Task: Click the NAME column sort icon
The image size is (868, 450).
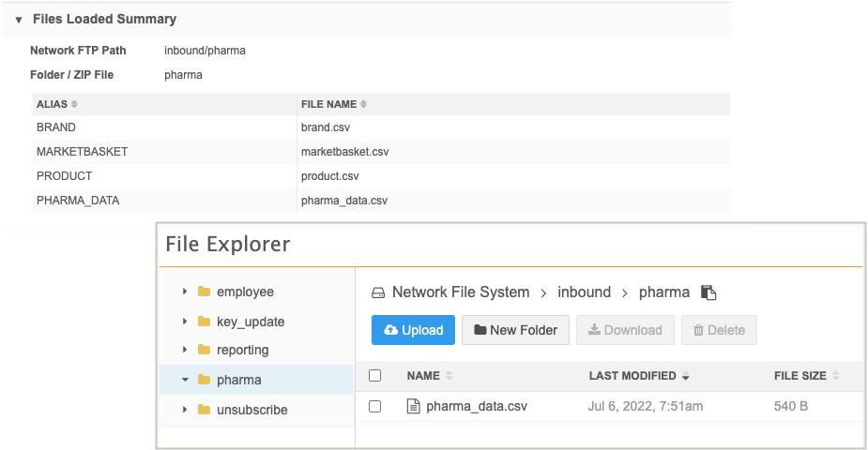Action: pyautogui.click(x=449, y=376)
